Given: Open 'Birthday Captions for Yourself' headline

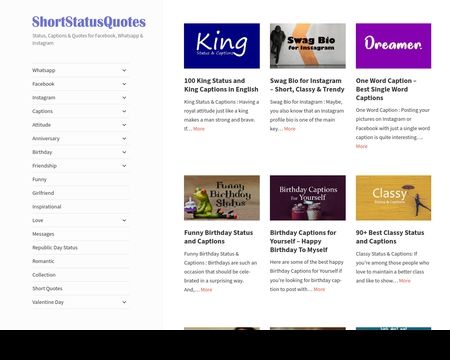Looking at the screenshot, I should 303,241.
